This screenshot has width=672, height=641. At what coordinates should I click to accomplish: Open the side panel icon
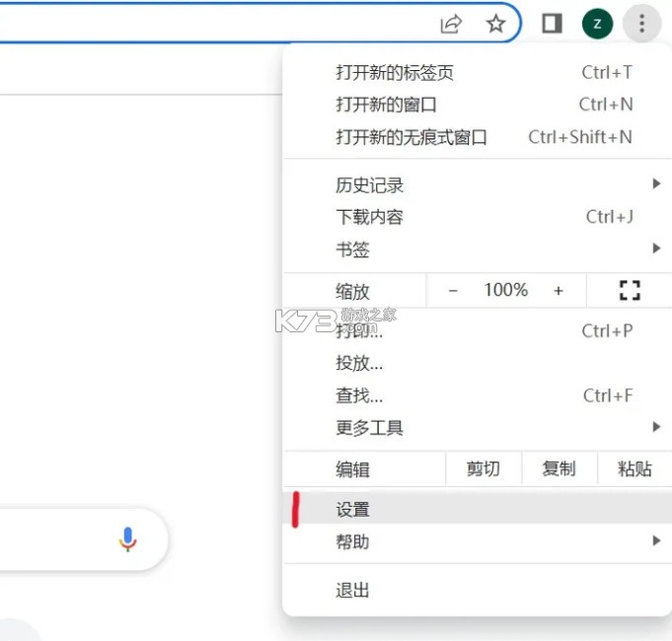pos(553,24)
